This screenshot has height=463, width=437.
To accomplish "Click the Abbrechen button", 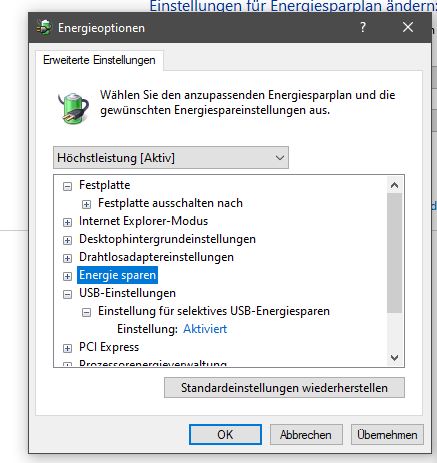I will click(x=306, y=435).
